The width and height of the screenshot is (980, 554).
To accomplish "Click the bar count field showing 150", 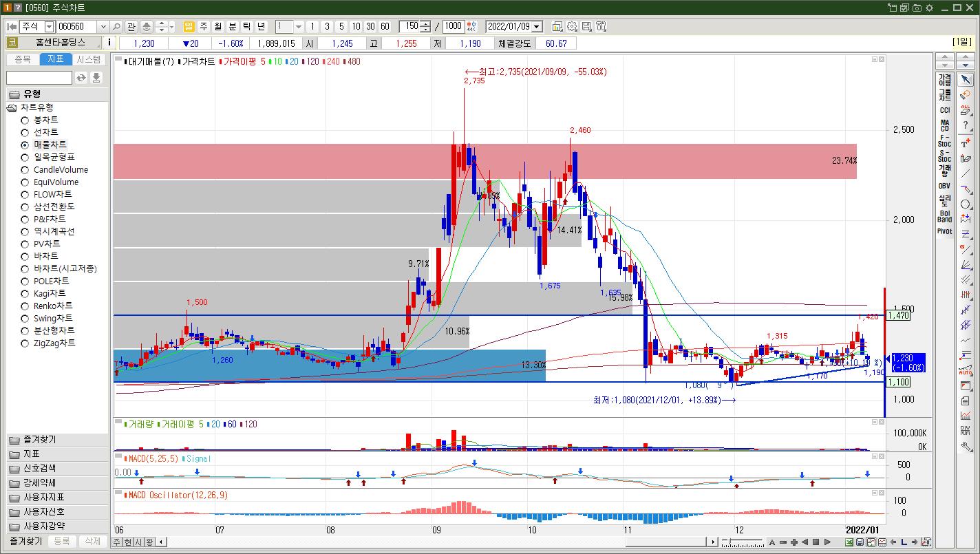I will point(410,26).
